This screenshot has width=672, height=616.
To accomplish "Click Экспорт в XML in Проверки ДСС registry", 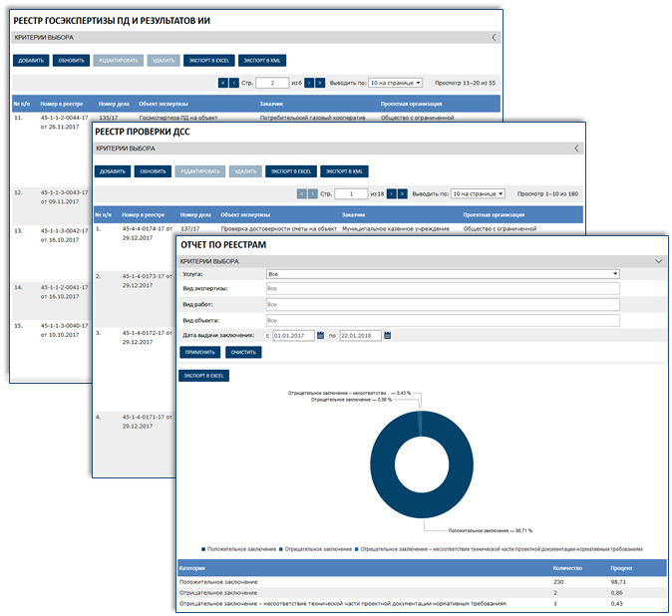I will pos(344,171).
